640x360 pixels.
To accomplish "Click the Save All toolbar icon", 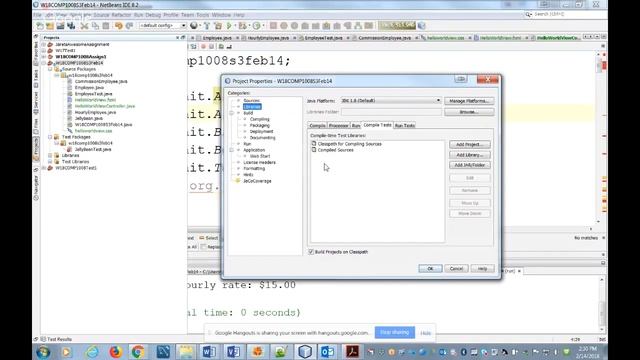I will (x=71, y=26).
